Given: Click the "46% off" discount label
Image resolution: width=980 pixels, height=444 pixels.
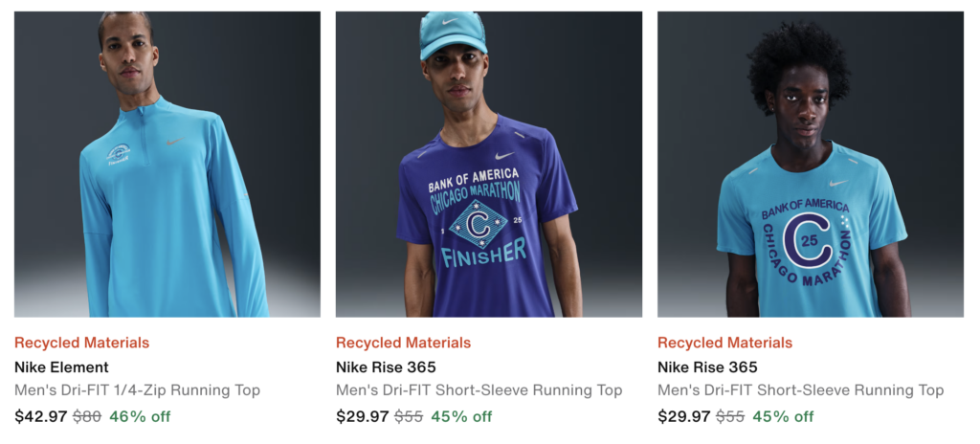Looking at the screenshot, I should (x=140, y=416).
